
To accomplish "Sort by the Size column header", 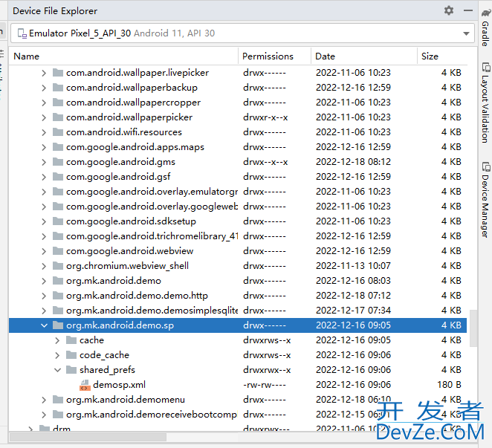I will point(430,56).
